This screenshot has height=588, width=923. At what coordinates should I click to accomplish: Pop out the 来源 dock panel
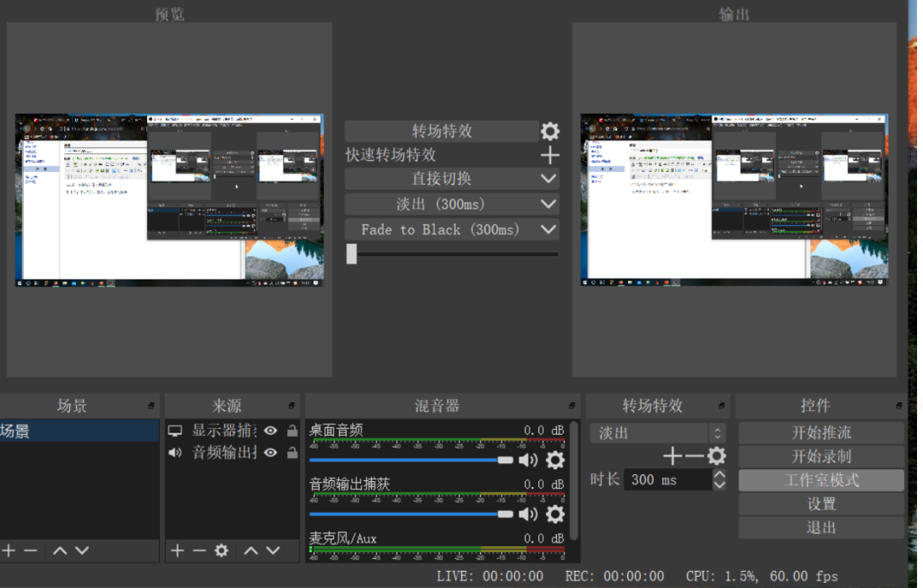291,406
